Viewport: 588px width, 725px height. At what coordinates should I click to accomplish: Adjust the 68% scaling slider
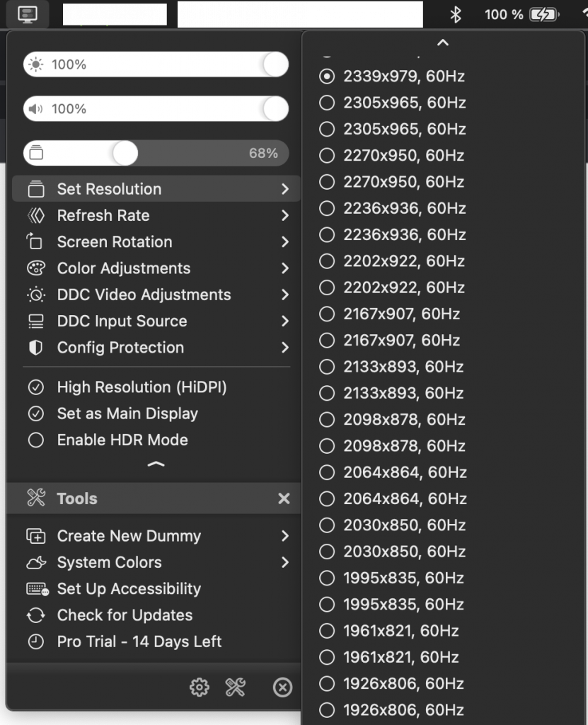[x=127, y=153]
